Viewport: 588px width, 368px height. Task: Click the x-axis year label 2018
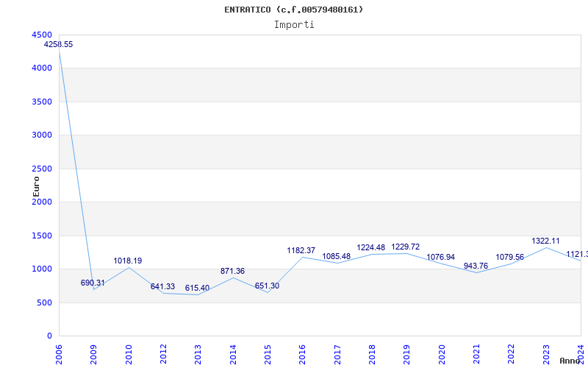[x=372, y=355]
